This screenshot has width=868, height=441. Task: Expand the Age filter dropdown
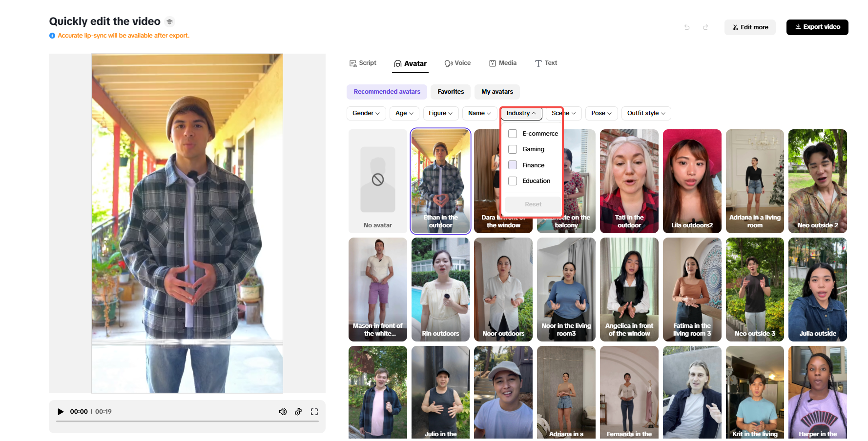coord(404,113)
